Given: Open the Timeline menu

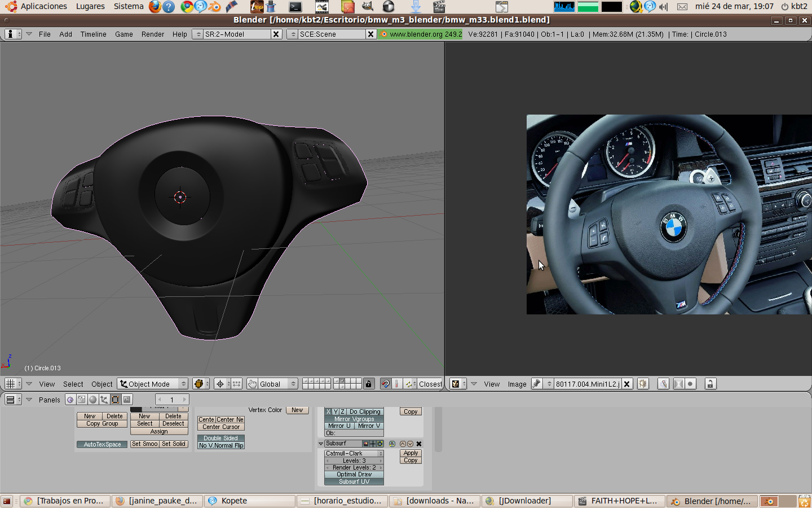Looking at the screenshot, I should click(94, 34).
